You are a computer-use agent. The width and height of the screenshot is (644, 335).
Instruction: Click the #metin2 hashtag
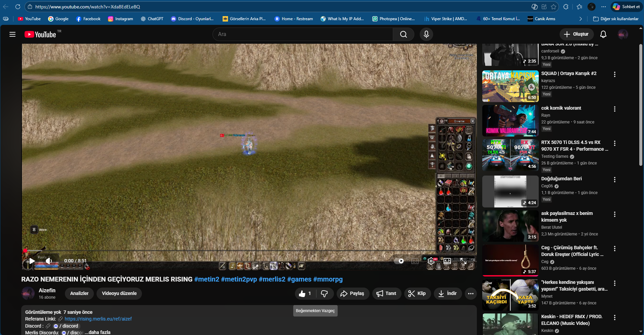[207, 280]
